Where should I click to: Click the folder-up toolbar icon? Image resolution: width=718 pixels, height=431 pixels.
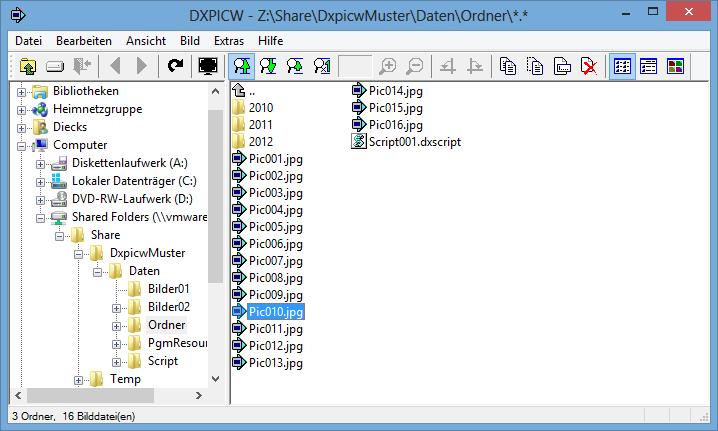[26, 66]
